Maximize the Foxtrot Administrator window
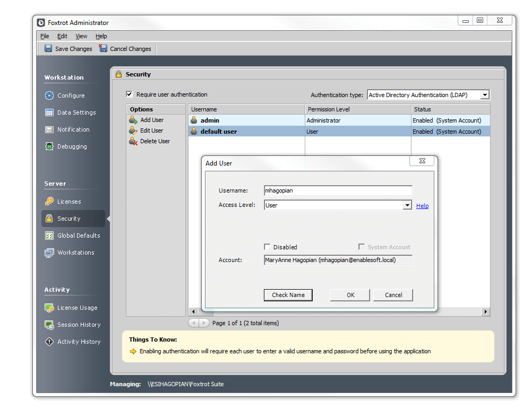The width and height of the screenshot is (532, 409). 480,20
